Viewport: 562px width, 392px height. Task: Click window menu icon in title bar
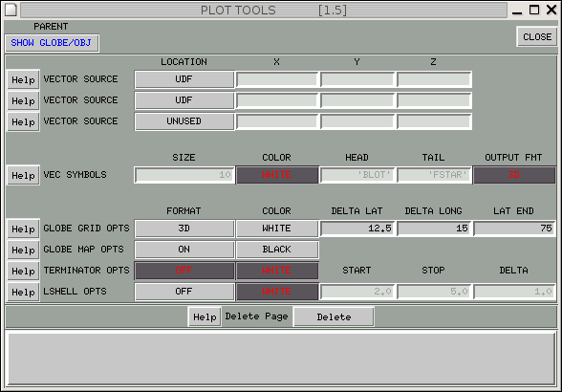coord(11,11)
